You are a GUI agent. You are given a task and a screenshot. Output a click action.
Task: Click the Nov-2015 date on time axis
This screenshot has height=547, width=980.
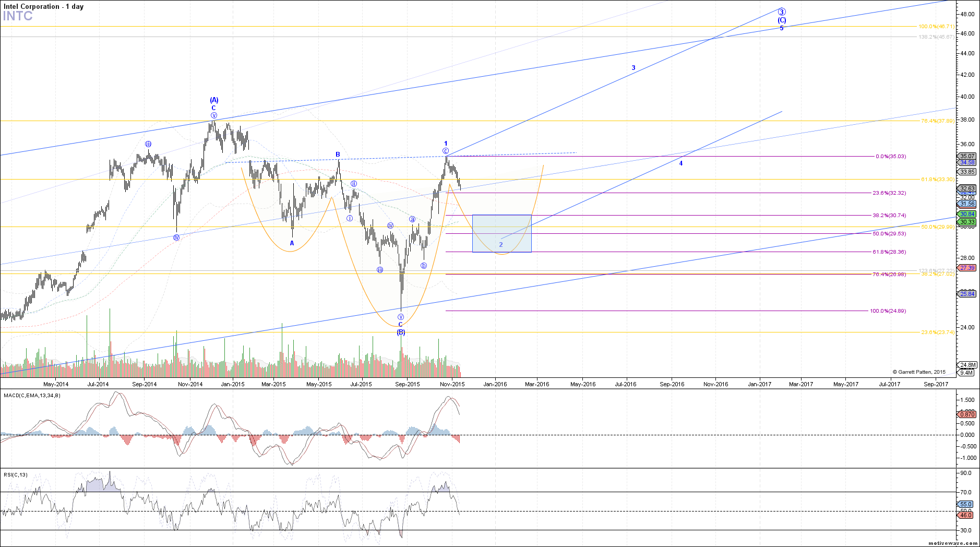click(452, 385)
